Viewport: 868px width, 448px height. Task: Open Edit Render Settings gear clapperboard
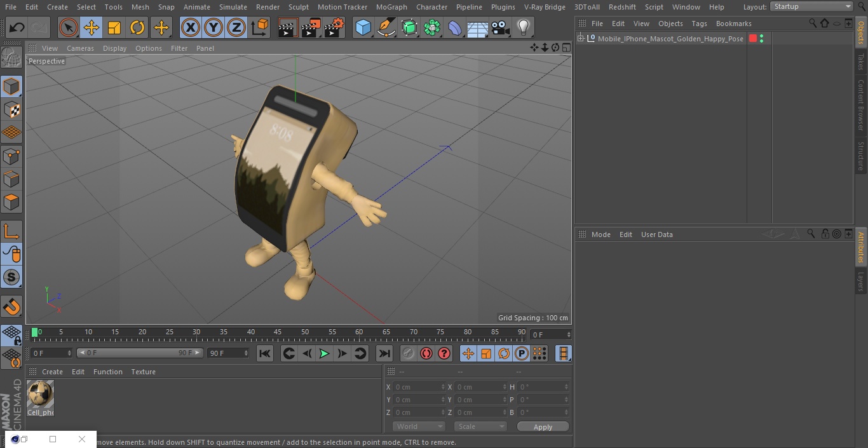334,27
